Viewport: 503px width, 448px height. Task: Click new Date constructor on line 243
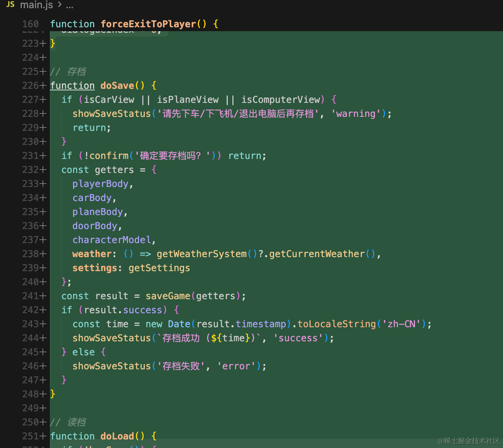click(x=168, y=324)
